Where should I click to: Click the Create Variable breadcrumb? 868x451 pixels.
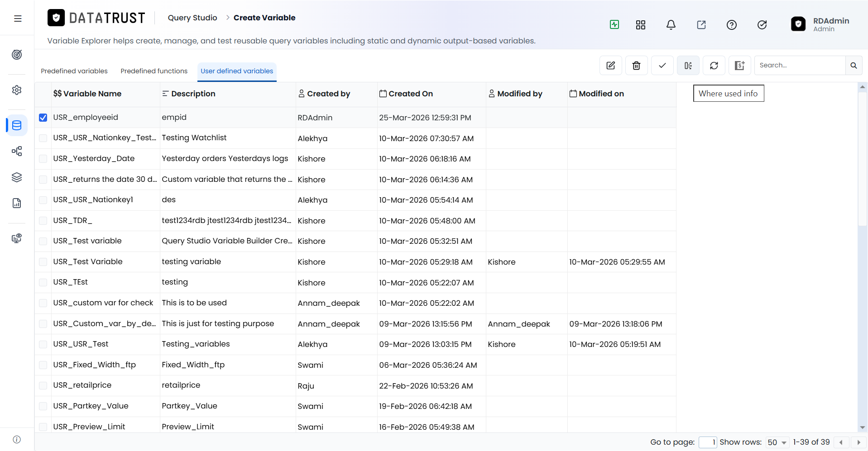point(264,18)
